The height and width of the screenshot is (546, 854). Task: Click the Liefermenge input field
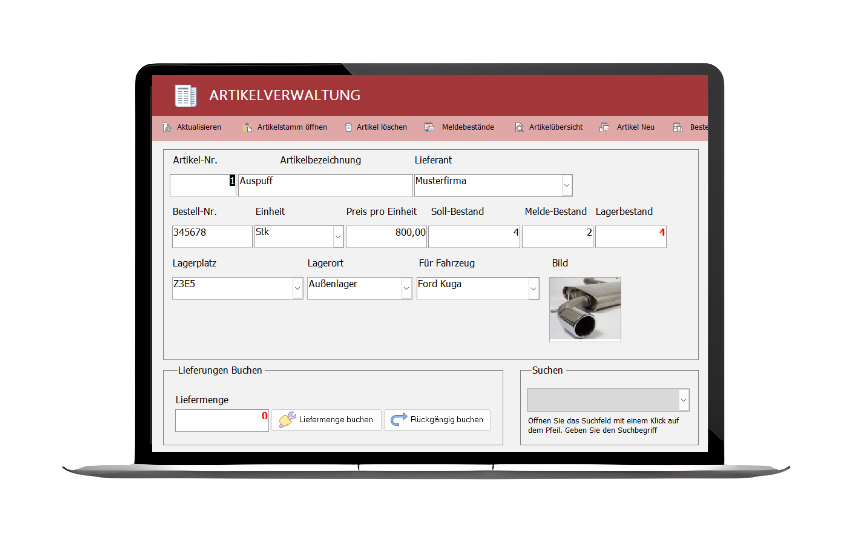(221, 420)
